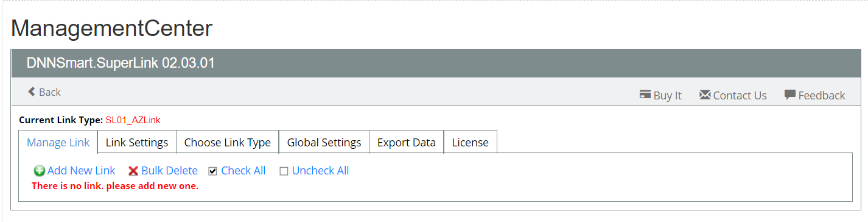Click the red SL01_AZLink link type text

133,120
